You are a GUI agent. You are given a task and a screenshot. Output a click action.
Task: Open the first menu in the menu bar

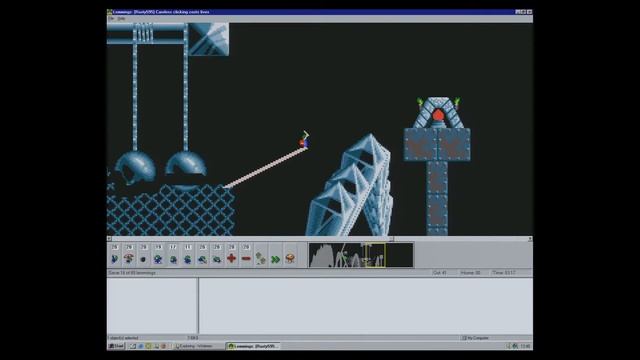tap(111, 19)
